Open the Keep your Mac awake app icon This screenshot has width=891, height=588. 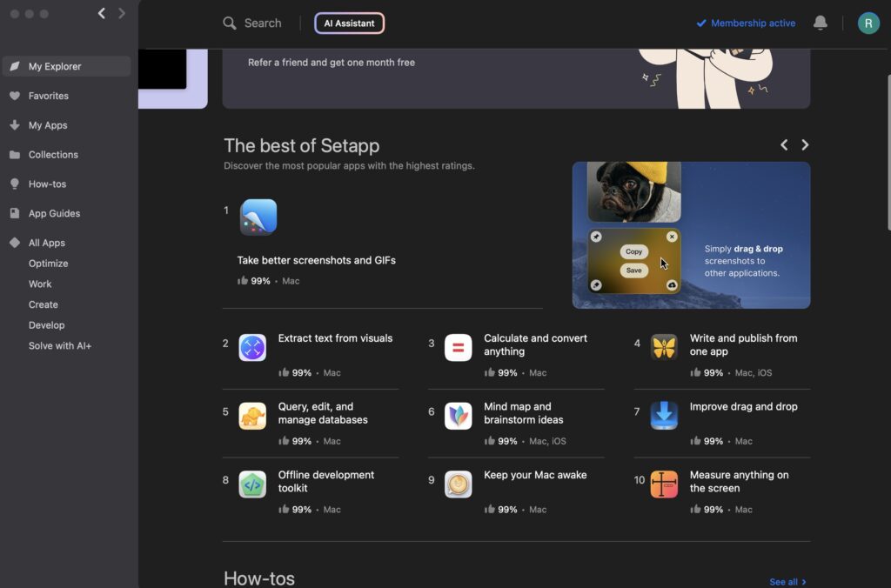pyautogui.click(x=458, y=484)
